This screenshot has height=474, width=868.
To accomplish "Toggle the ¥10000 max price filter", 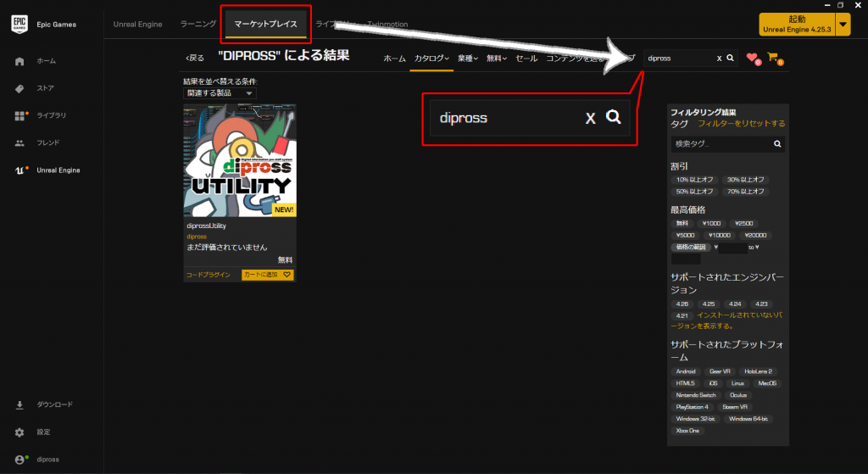I will pos(720,236).
